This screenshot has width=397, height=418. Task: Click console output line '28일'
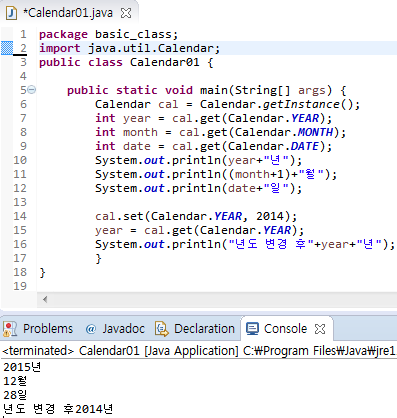point(15,395)
